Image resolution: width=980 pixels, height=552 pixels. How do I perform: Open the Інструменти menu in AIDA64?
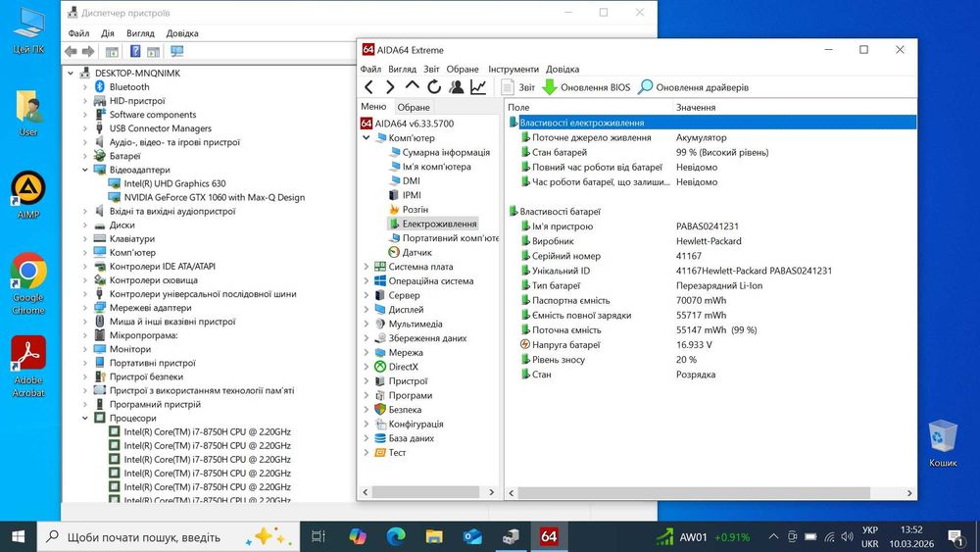[x=514, y=69]
